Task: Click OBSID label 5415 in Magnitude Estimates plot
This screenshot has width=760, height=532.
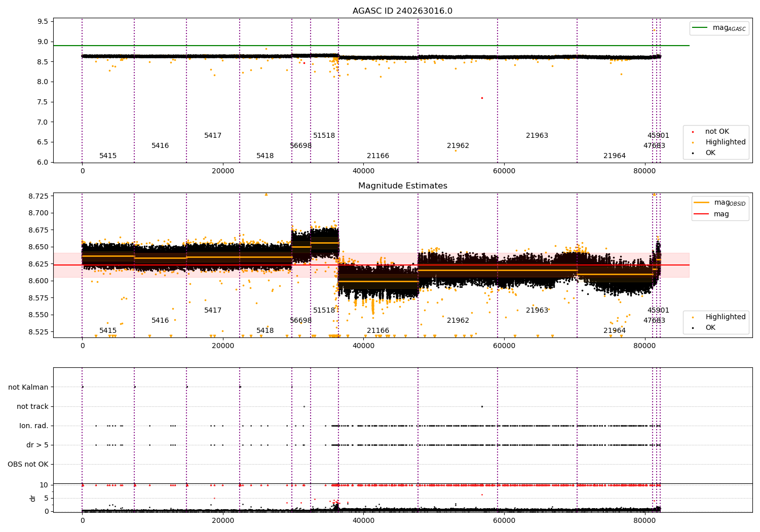Action: (108, 330)
